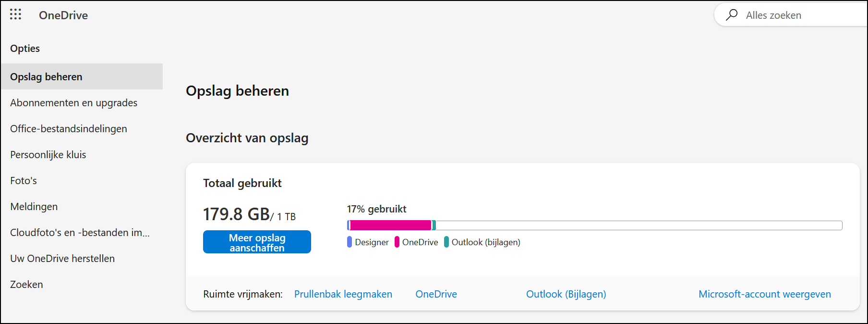868x324 pixels.
Task: Click the OneDrive logo text in the header
Action: (63, 15)
